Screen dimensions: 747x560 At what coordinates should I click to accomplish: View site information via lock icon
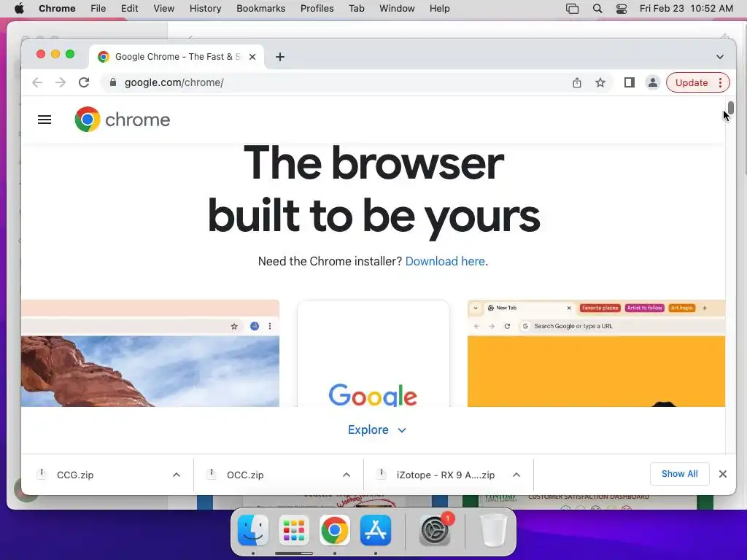pyautogui.click(x=113, y=82)
